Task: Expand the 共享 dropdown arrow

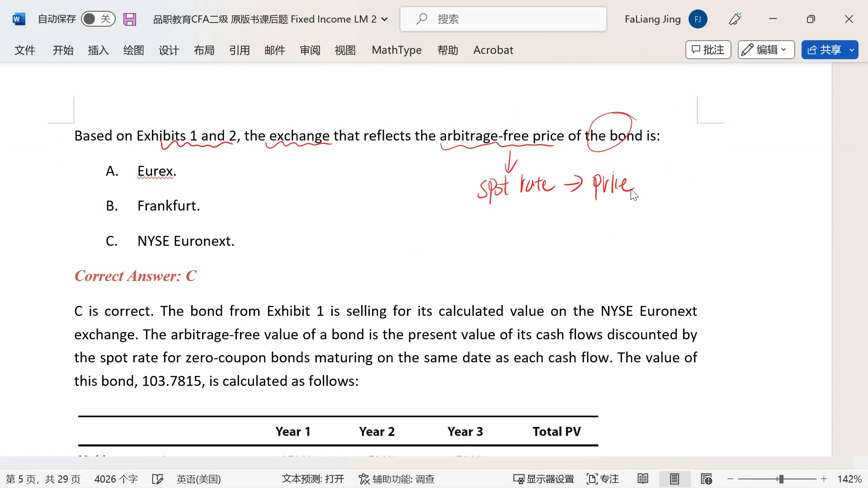Action: click(x=852, y=50)
